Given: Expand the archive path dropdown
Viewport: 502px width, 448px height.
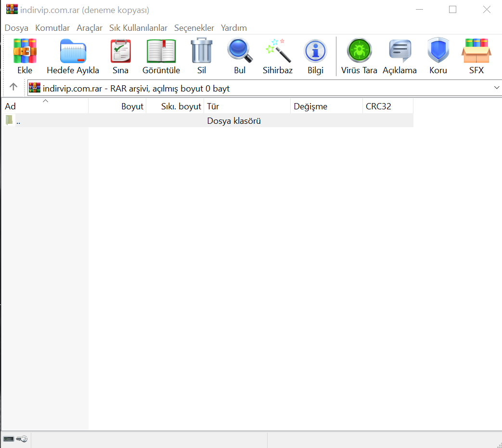Looking at the screenshot, I should (497, 88).
